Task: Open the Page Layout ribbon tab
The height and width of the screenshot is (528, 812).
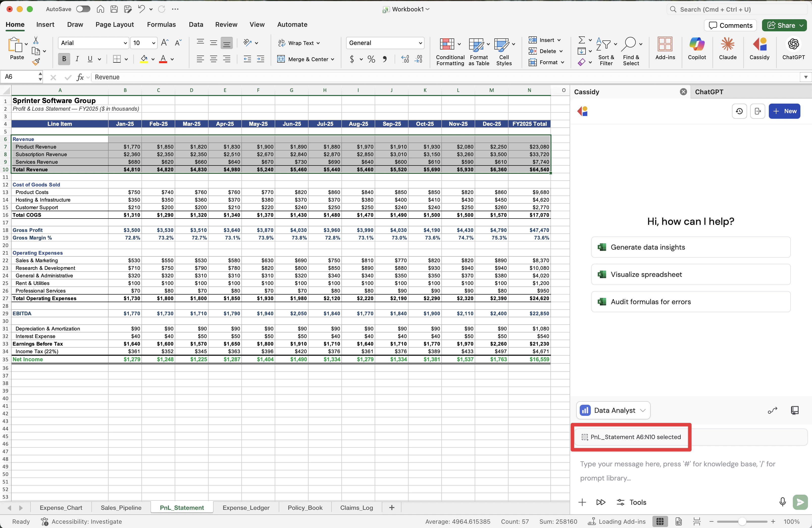Action: point(115,25)
